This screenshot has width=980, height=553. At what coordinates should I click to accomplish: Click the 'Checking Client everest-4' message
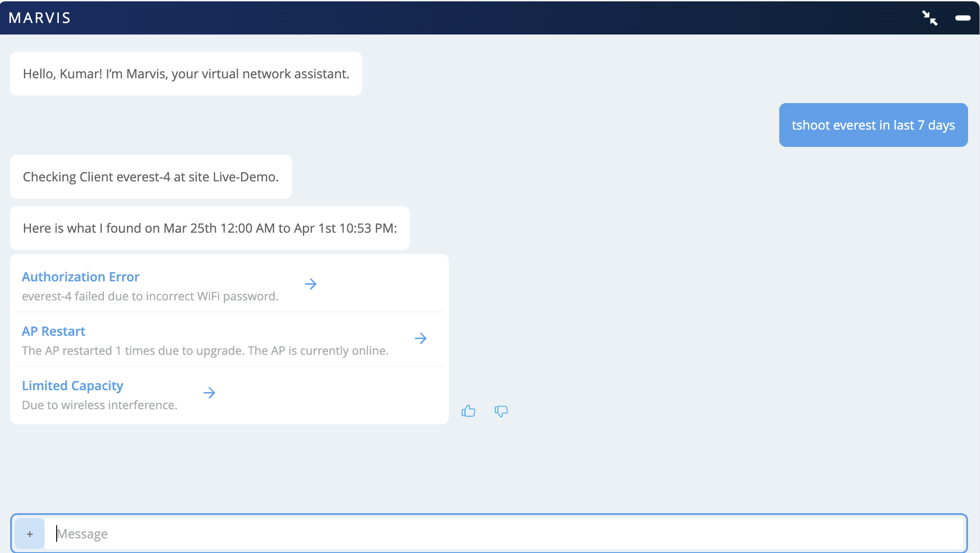coord(150,177)
